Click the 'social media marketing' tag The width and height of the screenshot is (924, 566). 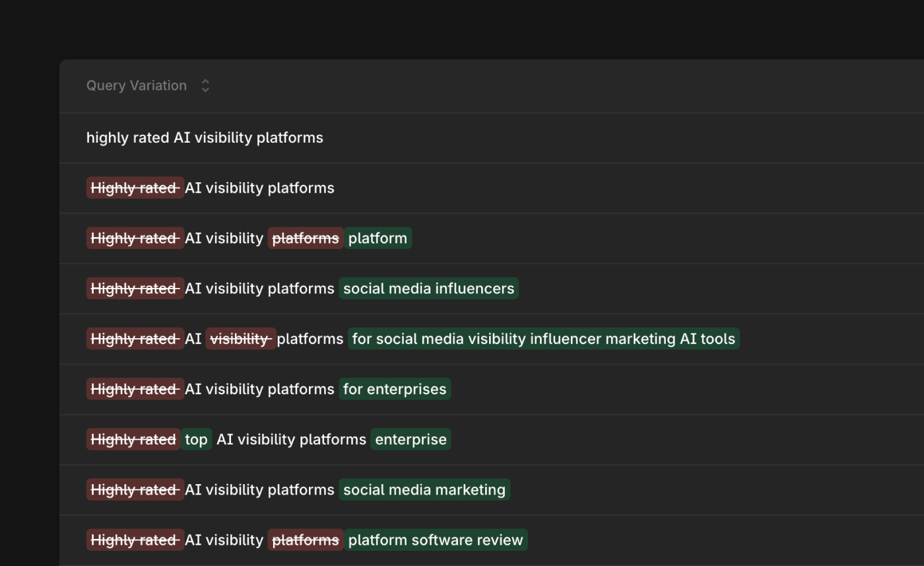coord(424,489)
